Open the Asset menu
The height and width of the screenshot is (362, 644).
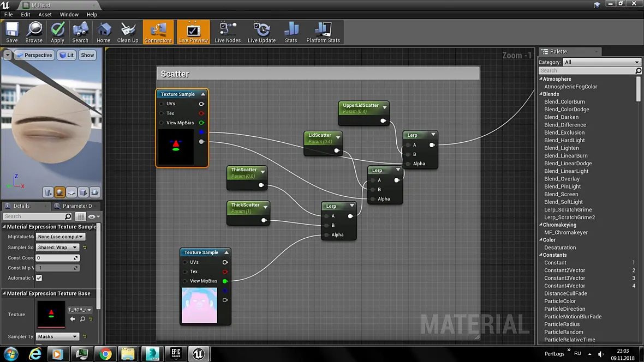click(x=45, y=14)
